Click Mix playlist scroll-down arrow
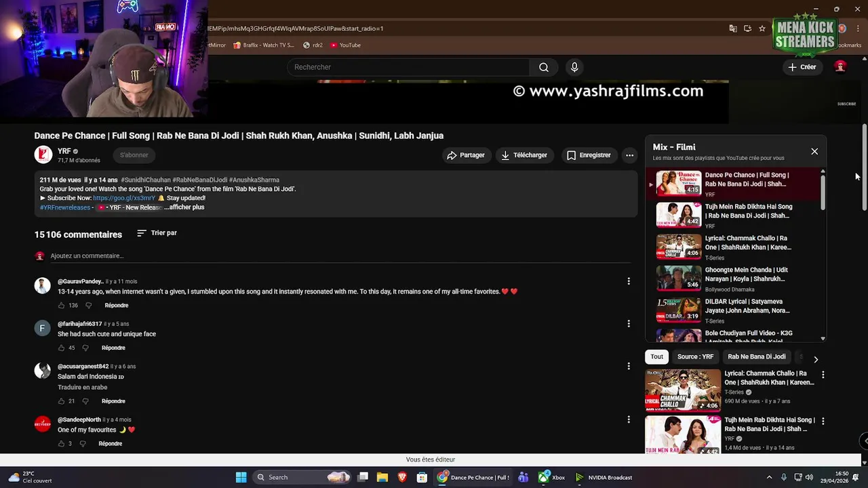 (823, 338)
